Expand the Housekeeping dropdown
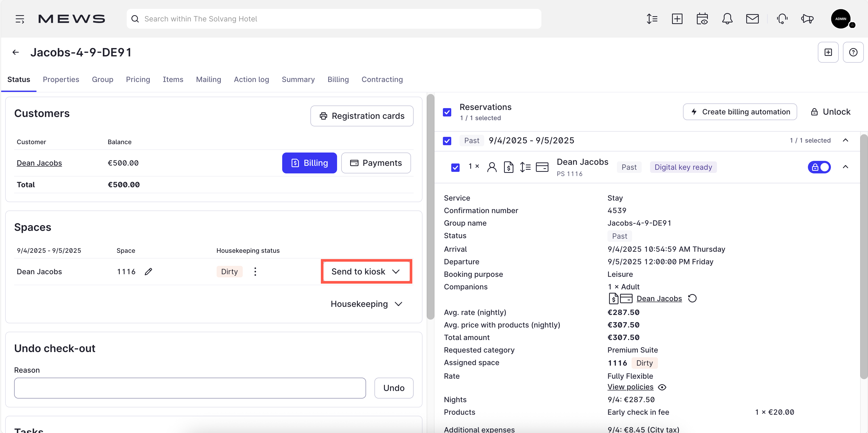This screenshot has width=868, height=433. (x=366, y=304)
